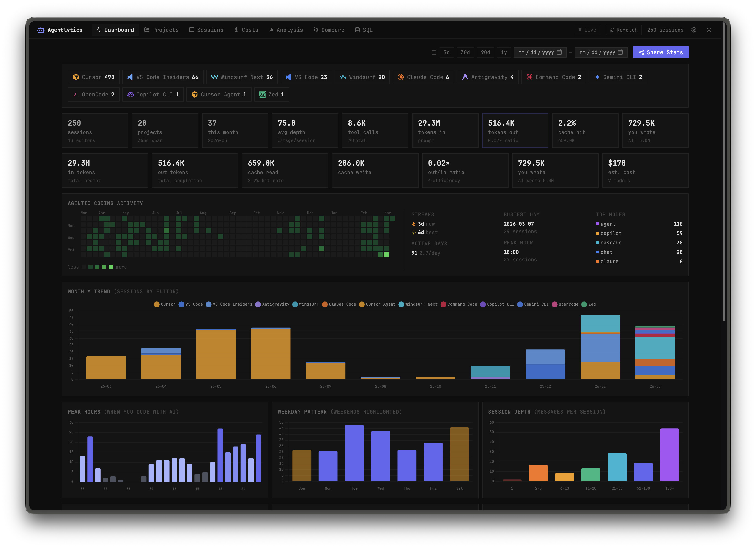
Task: Click the Cursor editor cube icon
Action: pos(76,77)
